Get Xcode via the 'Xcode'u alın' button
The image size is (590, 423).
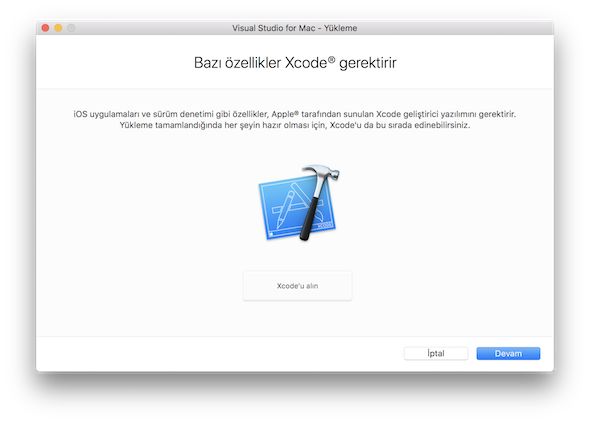click(x=298, y=286)
